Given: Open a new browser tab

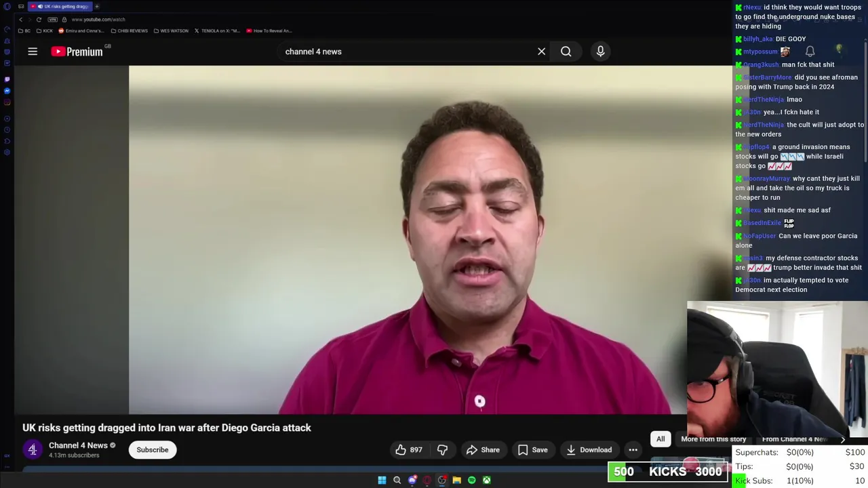Looking at the screenshot, I should [97, 6].
